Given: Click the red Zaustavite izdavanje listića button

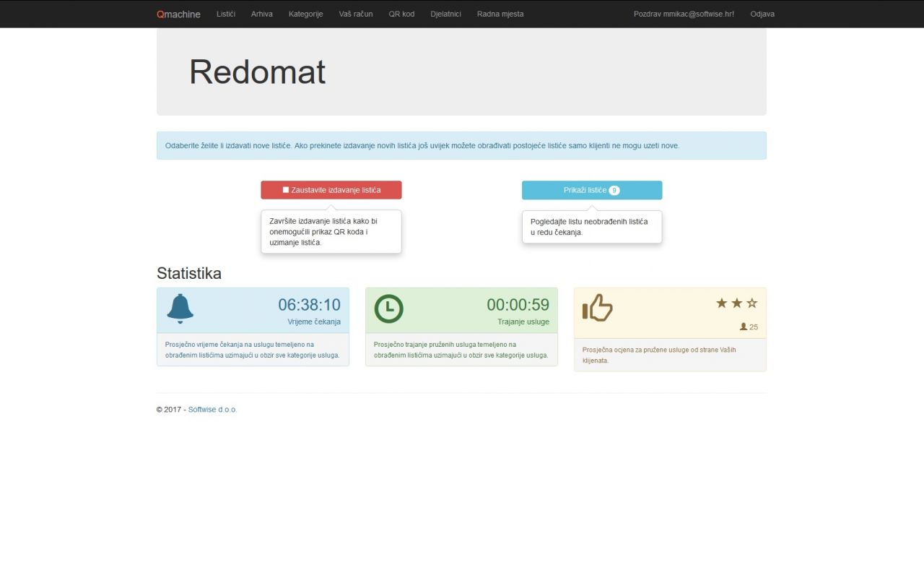Looking at the screenshot, I should click(x=331, y=190).
